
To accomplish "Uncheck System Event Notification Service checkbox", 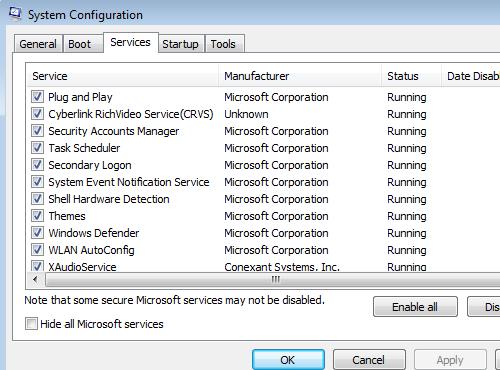I will [37, 182].
